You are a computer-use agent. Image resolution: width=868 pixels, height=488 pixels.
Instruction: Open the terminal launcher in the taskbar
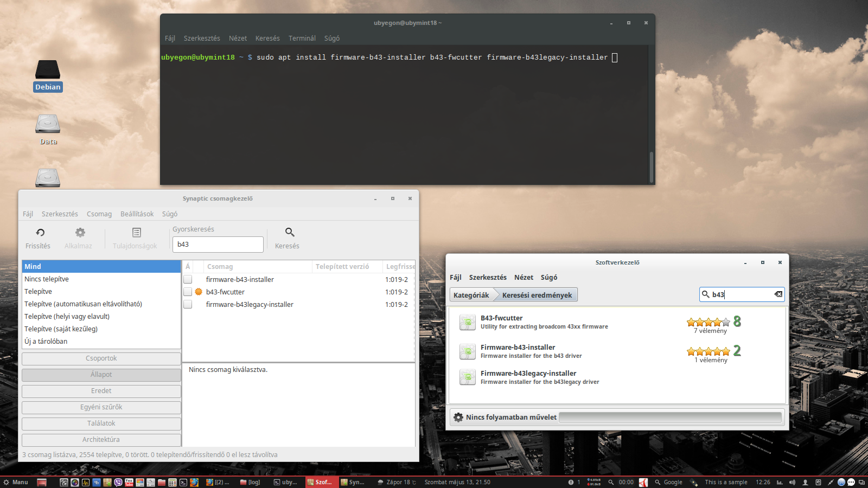click(x=183, y=482)
